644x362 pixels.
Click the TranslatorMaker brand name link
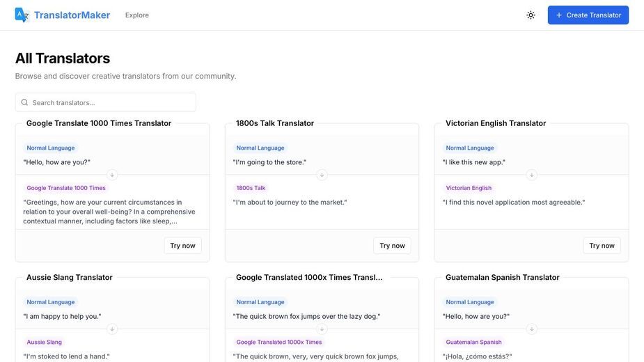pyautogui.click(x=72, y=15)
